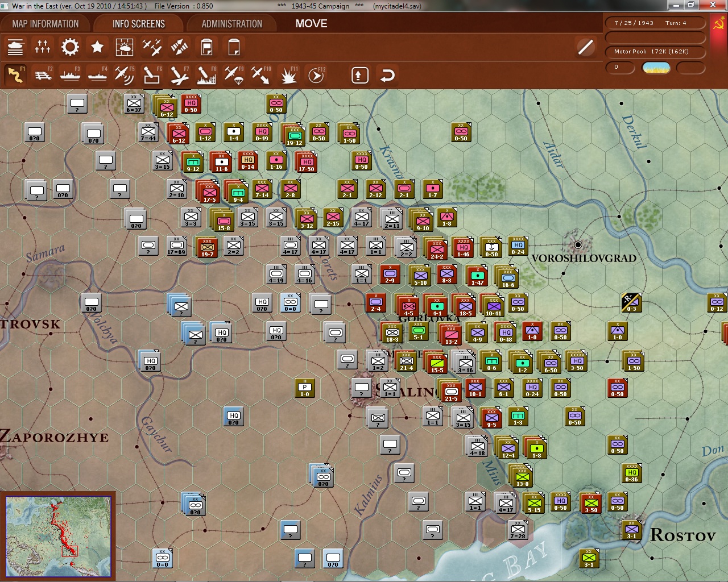Select the 16-6 unit stack
Viewport: 728px width, 582px height.
[508, 278]
